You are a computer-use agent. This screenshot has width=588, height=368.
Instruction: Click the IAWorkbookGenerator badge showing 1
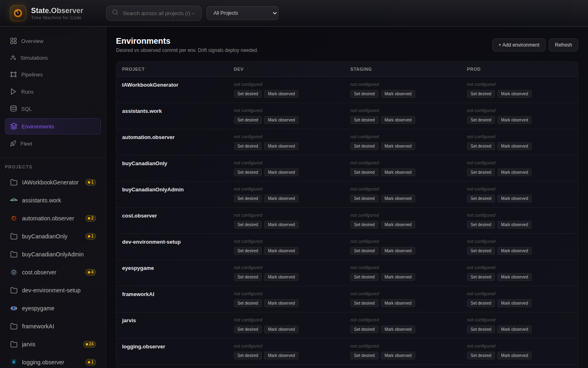pyautogui.click(x=91, y=182)
